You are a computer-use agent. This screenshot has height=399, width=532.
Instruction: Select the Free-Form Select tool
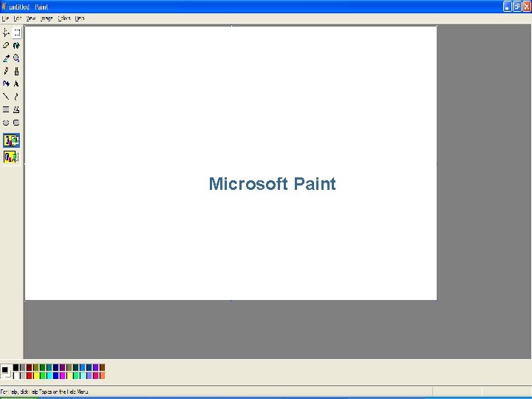(x=6, y=33)
